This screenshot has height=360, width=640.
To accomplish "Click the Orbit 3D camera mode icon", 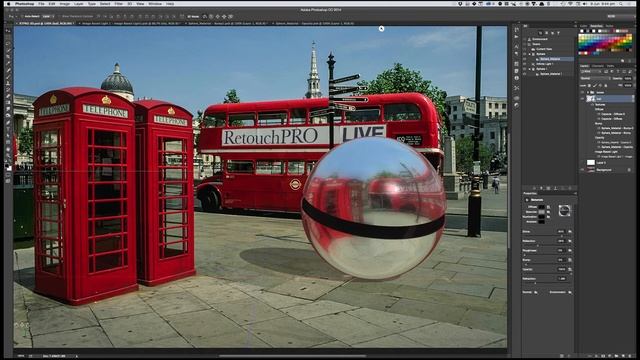I will 205,16.
